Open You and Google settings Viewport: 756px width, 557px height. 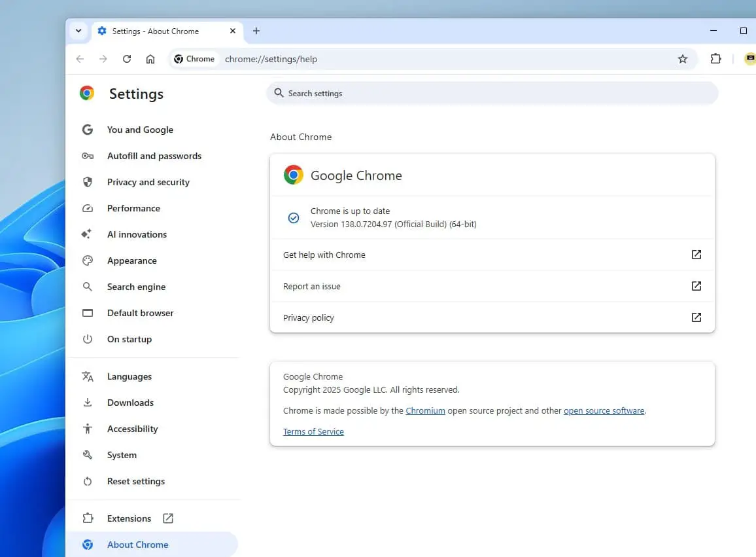tap(140, 130)
